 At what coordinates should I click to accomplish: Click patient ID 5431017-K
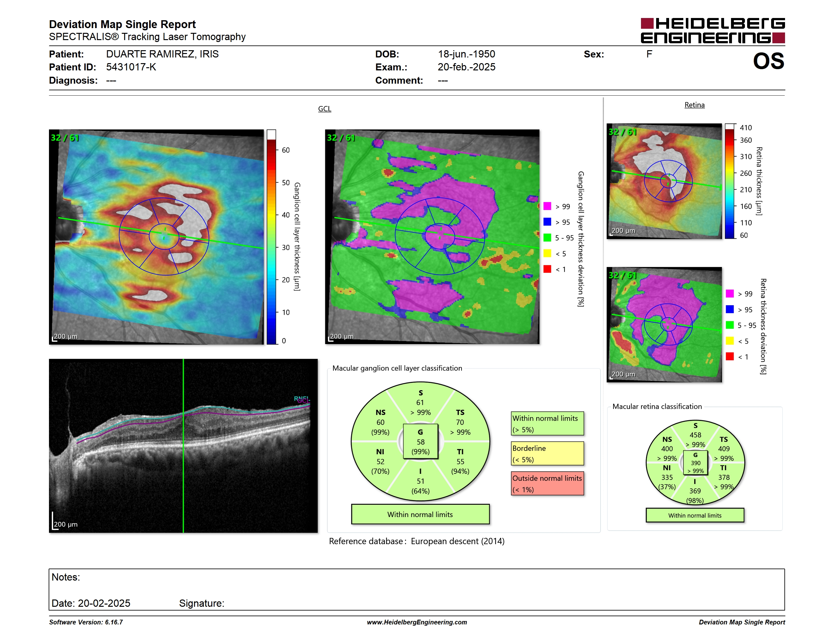click(131, 67)
